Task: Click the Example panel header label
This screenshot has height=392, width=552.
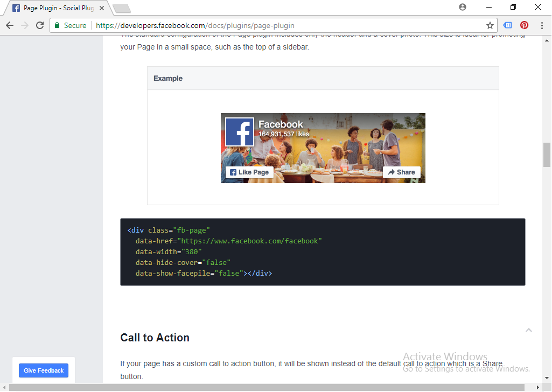Action: pos(168,79)
